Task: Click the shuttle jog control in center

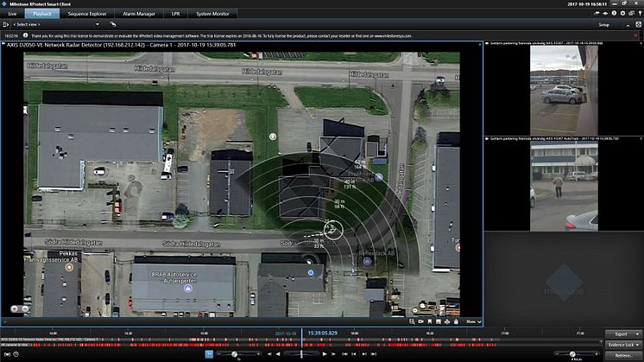Action: click(301, 353)
